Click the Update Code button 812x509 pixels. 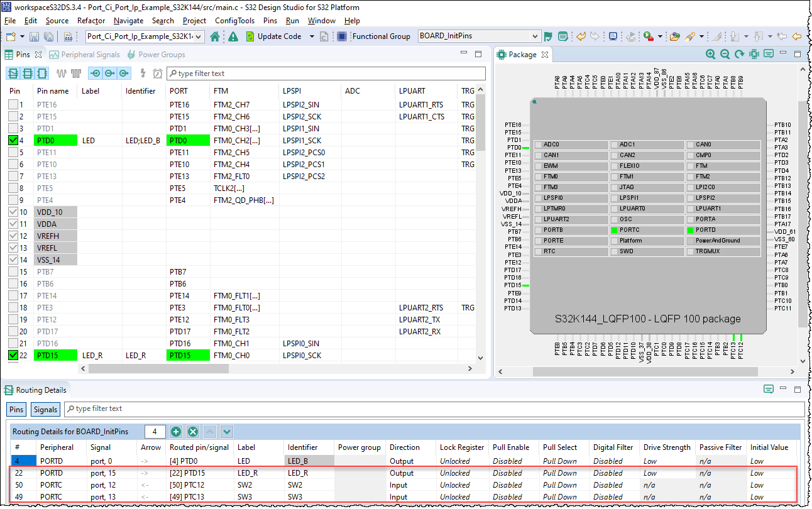273,36
